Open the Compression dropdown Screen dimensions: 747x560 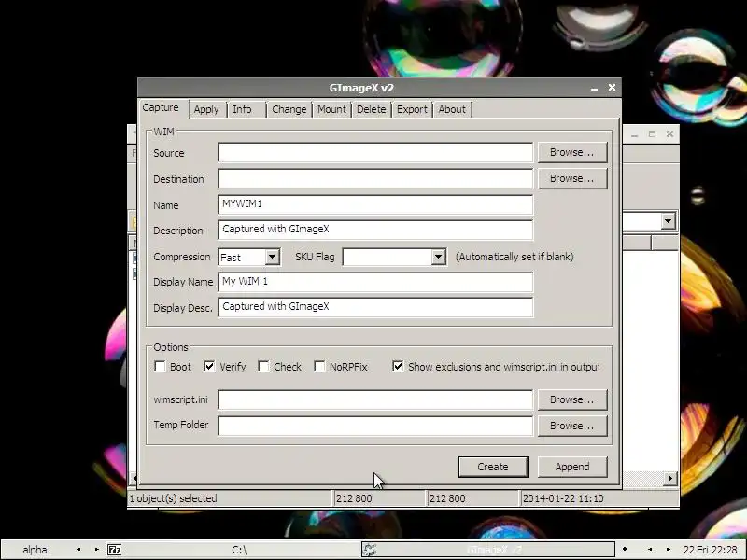point(272,258)
